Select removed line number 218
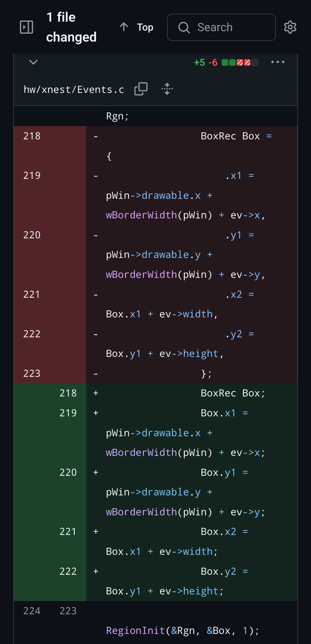Screen dimensions: 311x644 click(x=32, y=136)
